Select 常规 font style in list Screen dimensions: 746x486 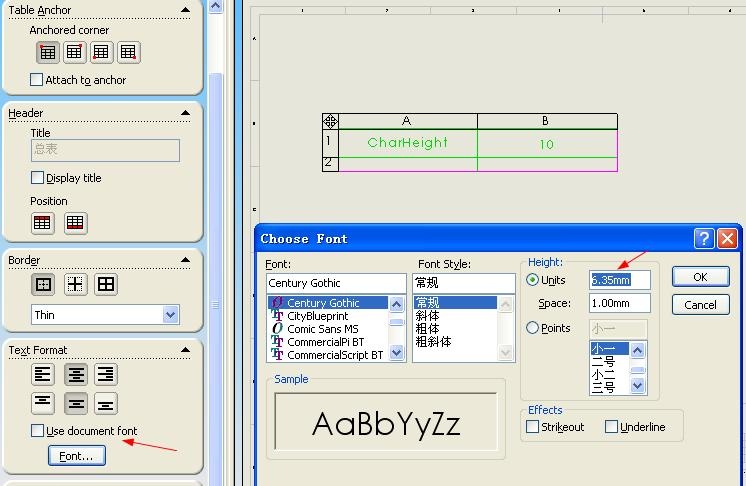[x=455, y=302]
